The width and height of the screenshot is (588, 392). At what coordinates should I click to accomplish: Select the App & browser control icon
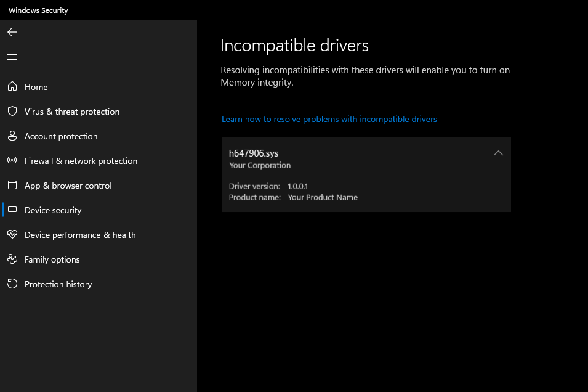coord(12,185)
